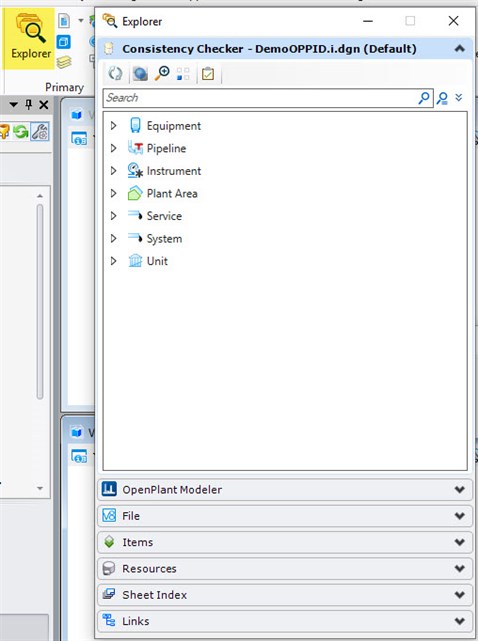Open the Sheet Index section
Image resolution: width=478 pixels, height=641 pixels.
click(285, 594)
